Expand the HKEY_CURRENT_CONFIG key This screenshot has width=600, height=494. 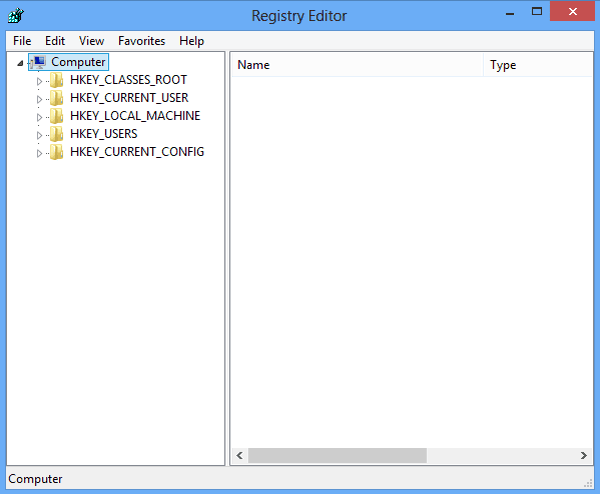point(40,152)
